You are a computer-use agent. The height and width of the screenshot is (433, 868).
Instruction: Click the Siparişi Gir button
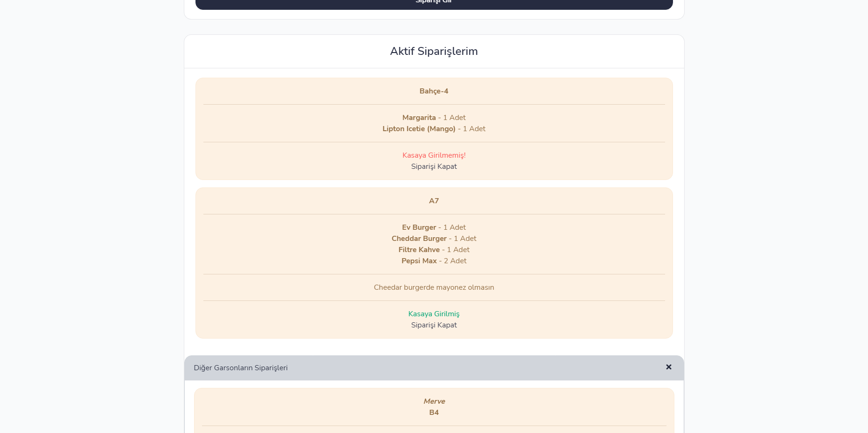[x=434, y=4]
